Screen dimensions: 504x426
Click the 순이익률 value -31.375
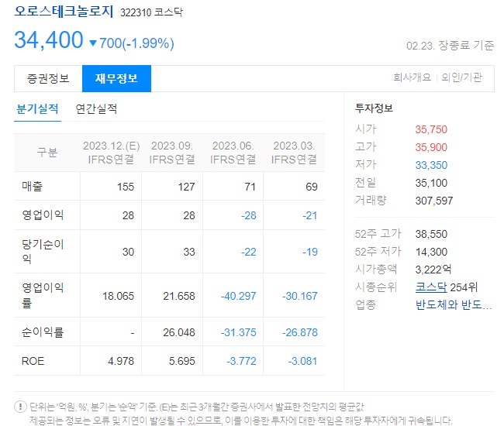click(238, 332)
